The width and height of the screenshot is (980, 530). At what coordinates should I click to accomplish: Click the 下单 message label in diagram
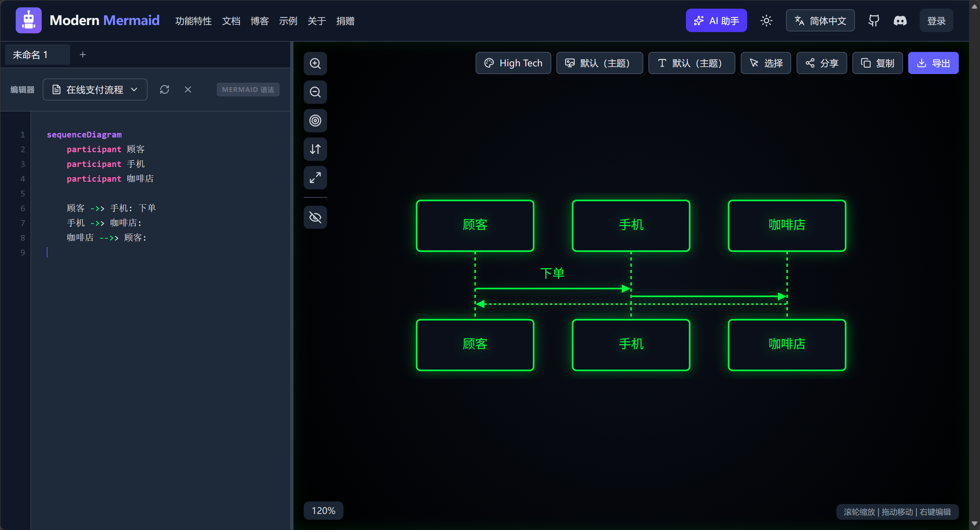[x=553, y=273]
